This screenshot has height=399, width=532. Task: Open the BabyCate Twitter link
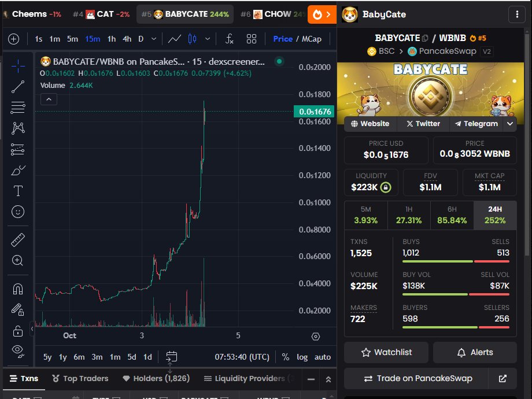point(423,124)
